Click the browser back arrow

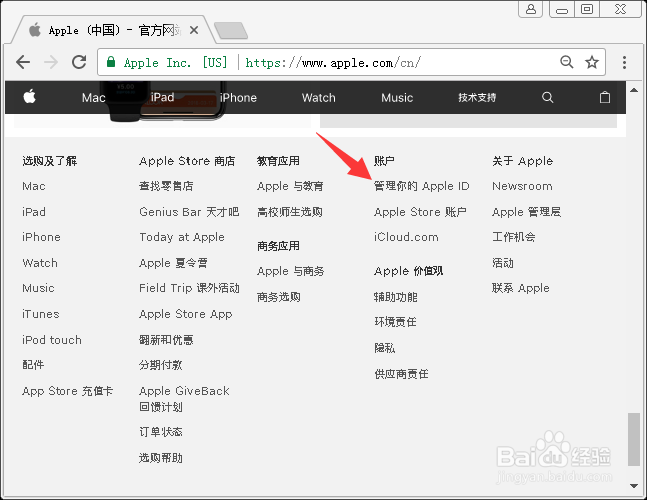tap(23, 62)
